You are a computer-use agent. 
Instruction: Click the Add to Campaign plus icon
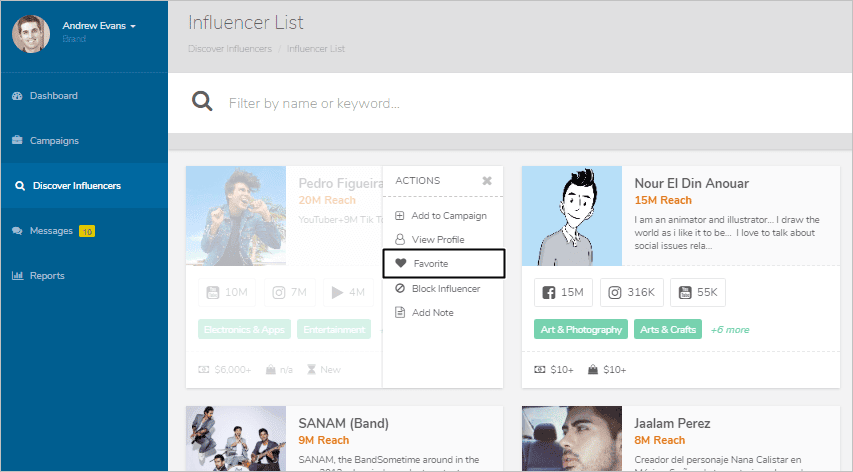pyautogui.click(x=399, y=215)
